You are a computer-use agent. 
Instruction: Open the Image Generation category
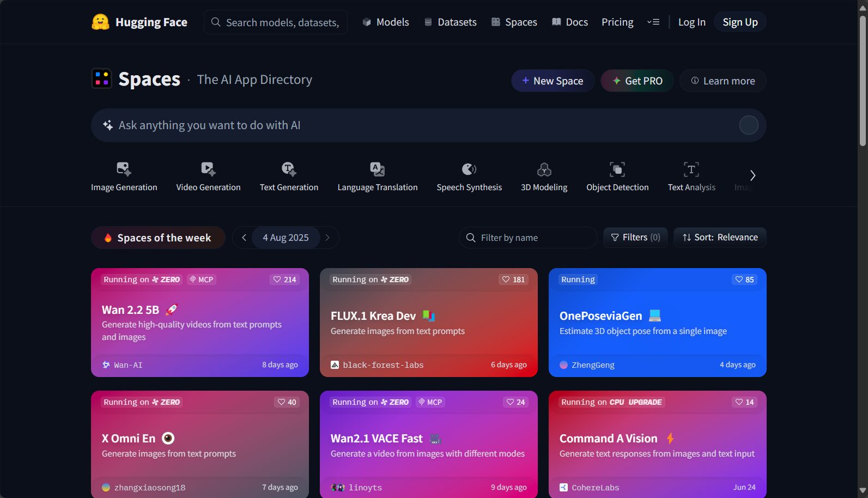124,177
